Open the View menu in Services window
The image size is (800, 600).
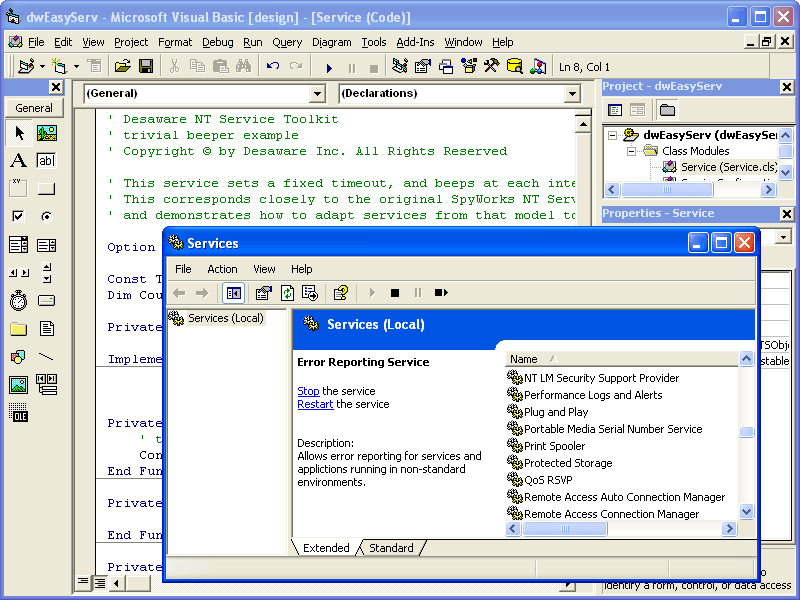264,269
